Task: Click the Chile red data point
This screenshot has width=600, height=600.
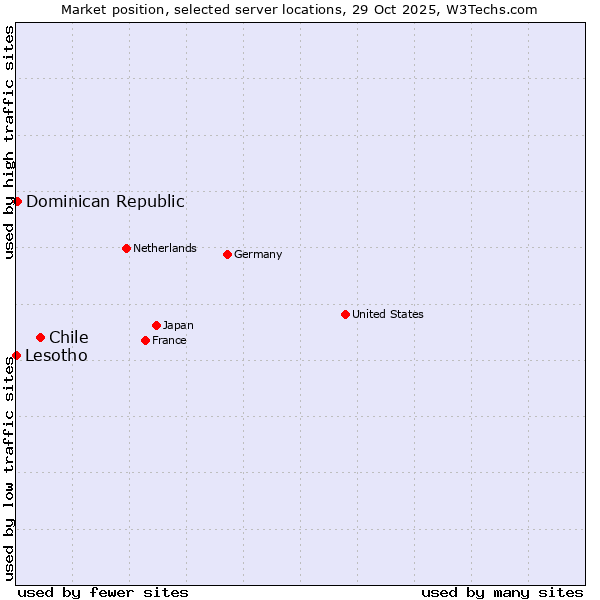Action: click(40, 337)
